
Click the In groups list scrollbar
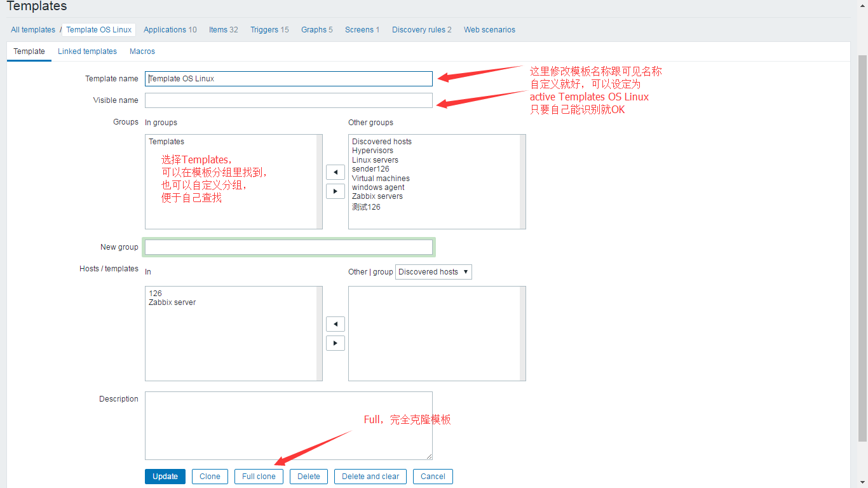(319, 182)
